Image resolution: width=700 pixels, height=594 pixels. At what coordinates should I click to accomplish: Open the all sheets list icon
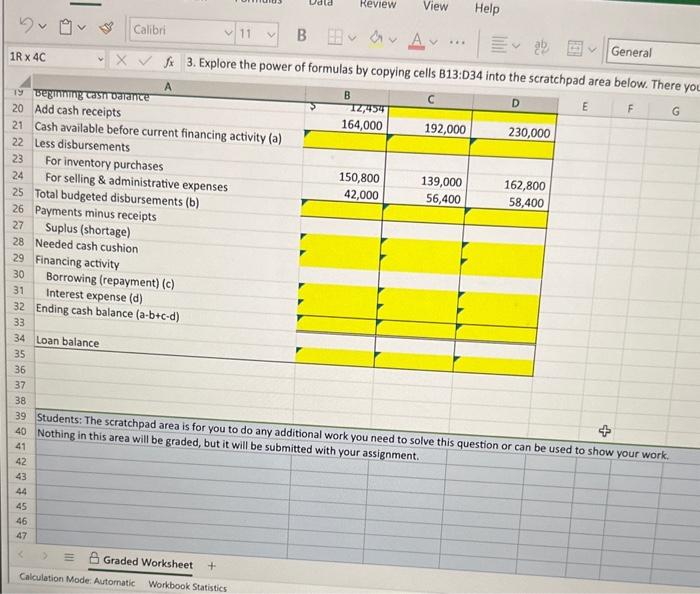[x=69, y=557]
